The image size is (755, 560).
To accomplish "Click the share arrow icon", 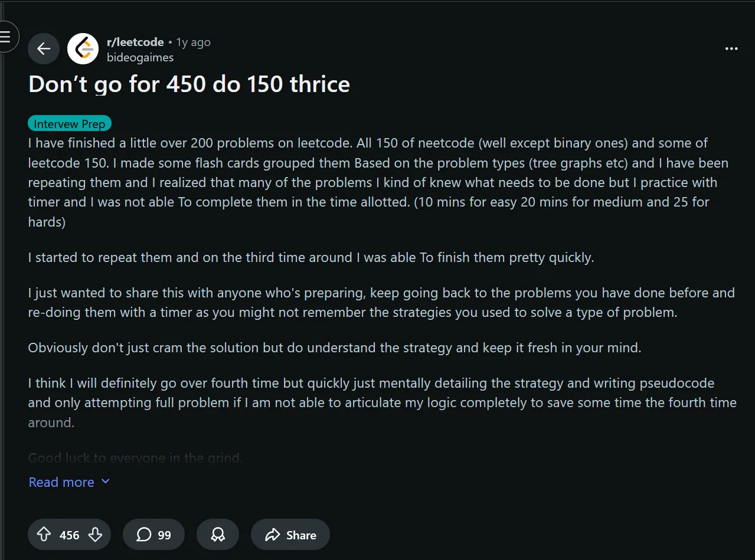I will 272,535.
